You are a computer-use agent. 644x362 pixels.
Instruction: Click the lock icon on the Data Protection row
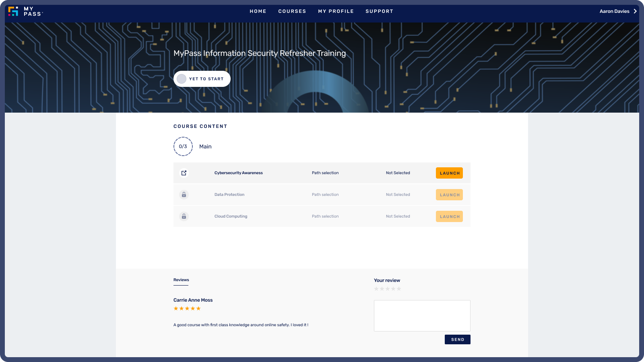(184, 195)
